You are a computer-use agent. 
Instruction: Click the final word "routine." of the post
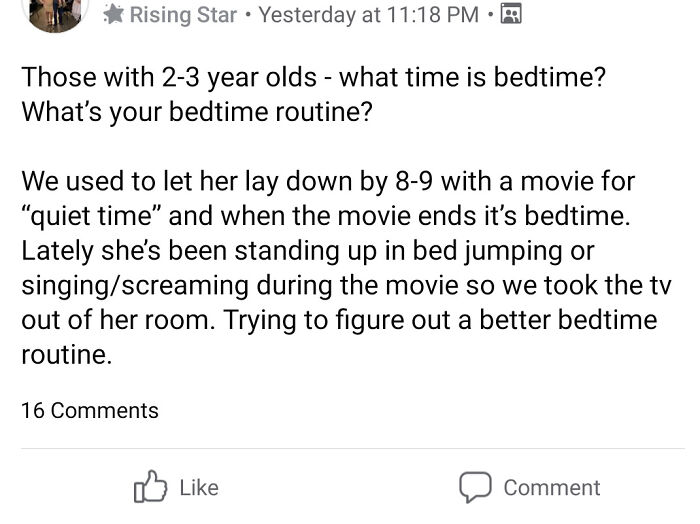(66, 355)
